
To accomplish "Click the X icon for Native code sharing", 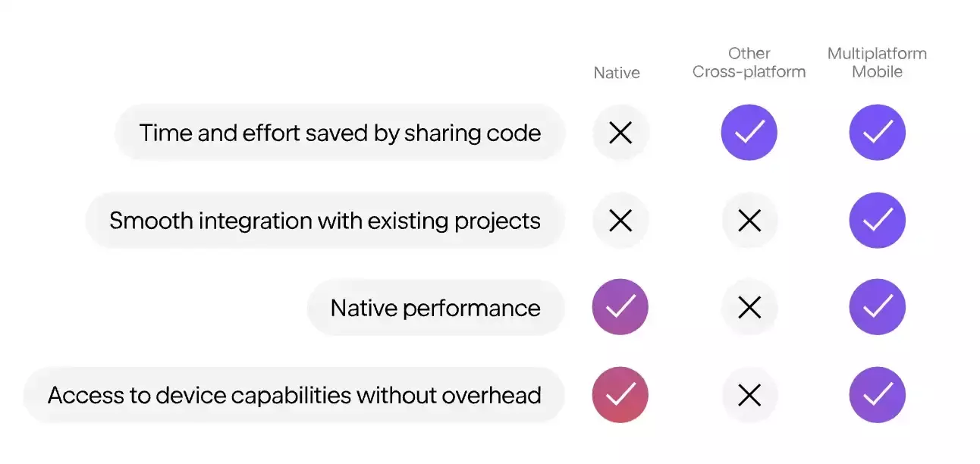I will coord(620,133).
